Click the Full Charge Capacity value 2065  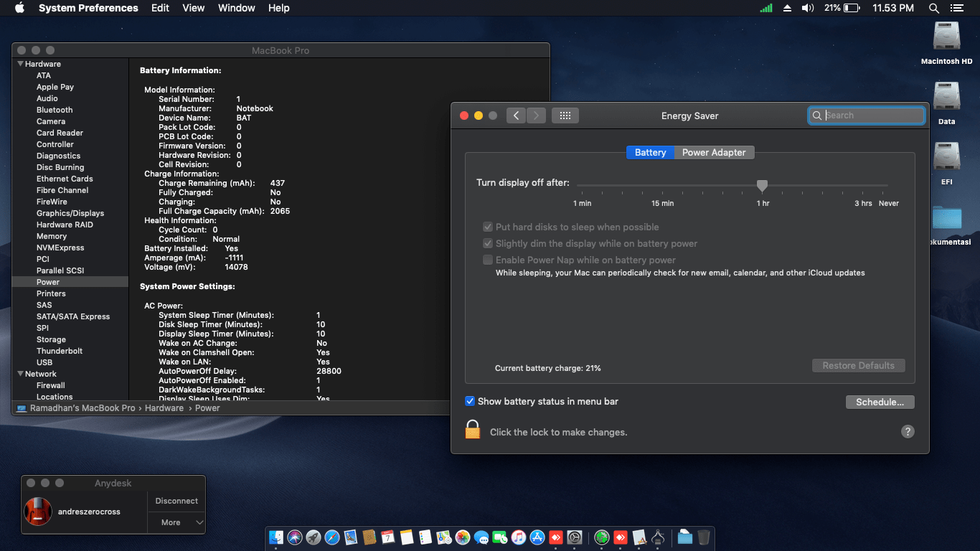click(281, 211)
